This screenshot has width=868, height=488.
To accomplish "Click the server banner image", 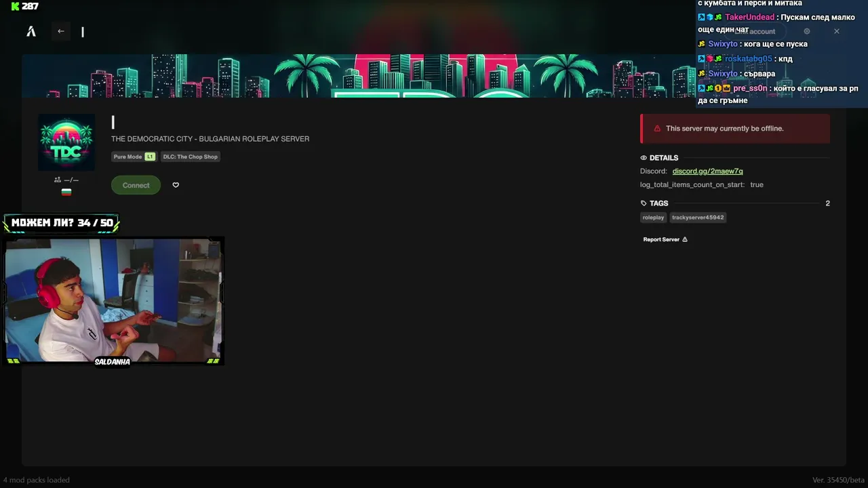I will (359, 76).
